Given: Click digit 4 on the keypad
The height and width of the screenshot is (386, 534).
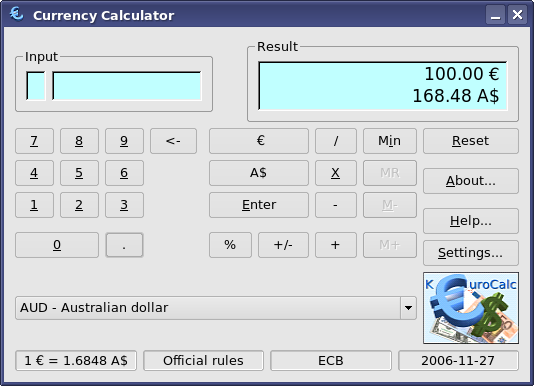Looking at the screenshot, I should pyautogui.click(x=34, y=173).
